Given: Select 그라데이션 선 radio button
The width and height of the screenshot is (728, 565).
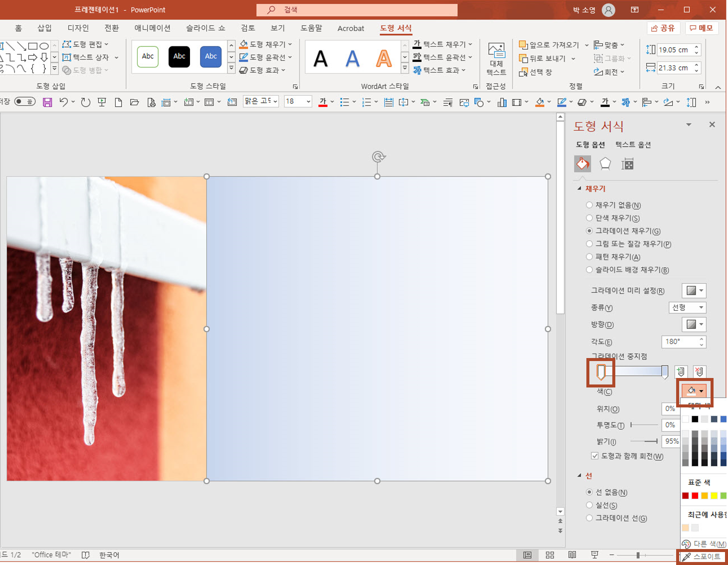Looking at the screenshot, I should click(x=589, y=518).
